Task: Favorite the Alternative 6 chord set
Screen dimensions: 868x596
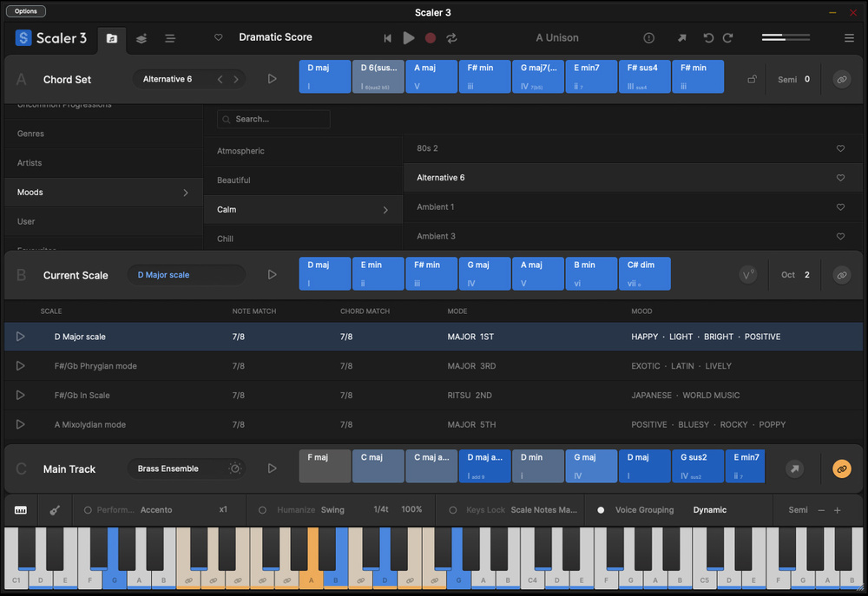Action: pyautogui.click(x=840, y=178)
